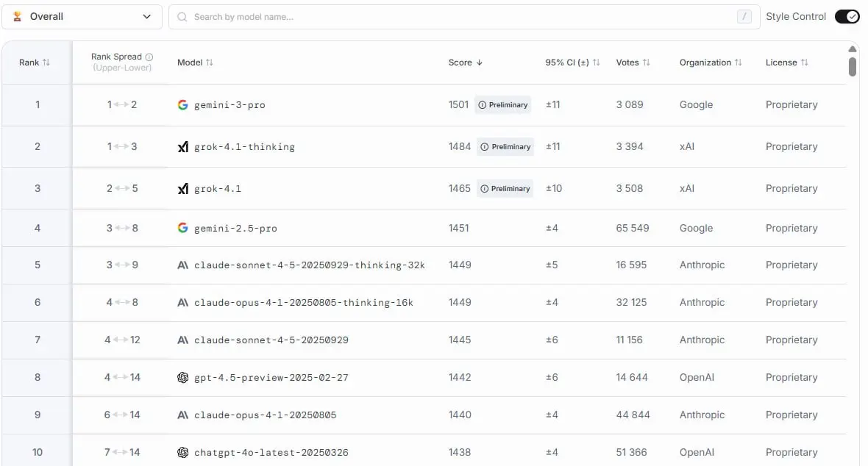Open claude-sonnet-4-5-20250929-thinking-32k model link
Screen dimensions: 868x466
point(310,265)
